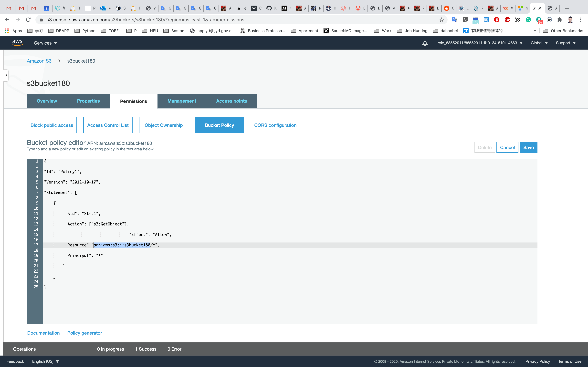Reload the page with refresh icon
Screen dimensions: 588x367
pos(28,20)
